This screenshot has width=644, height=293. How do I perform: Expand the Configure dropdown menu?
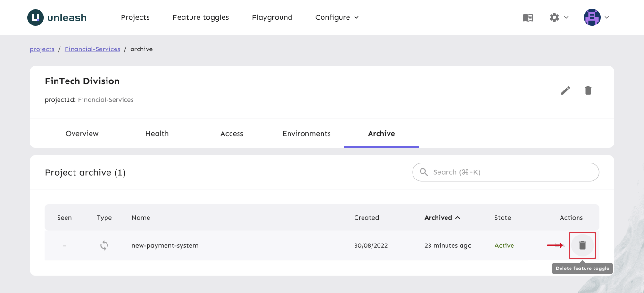(337, 17)
